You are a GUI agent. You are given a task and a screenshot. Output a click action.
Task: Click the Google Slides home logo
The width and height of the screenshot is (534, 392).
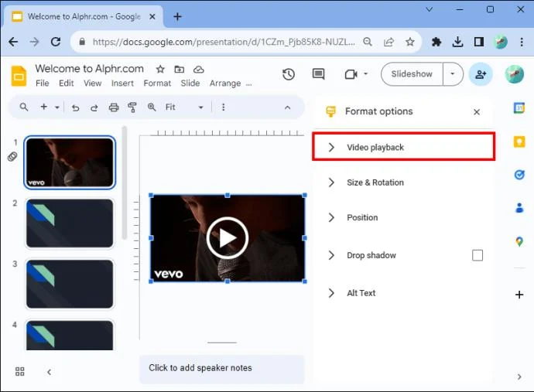(x=19, y=75)
